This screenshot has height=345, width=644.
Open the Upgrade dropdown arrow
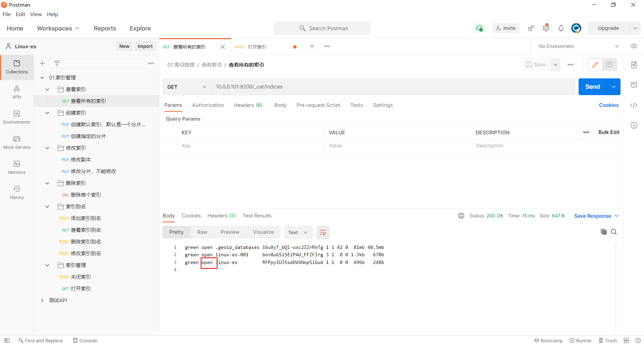pos(635,28)
